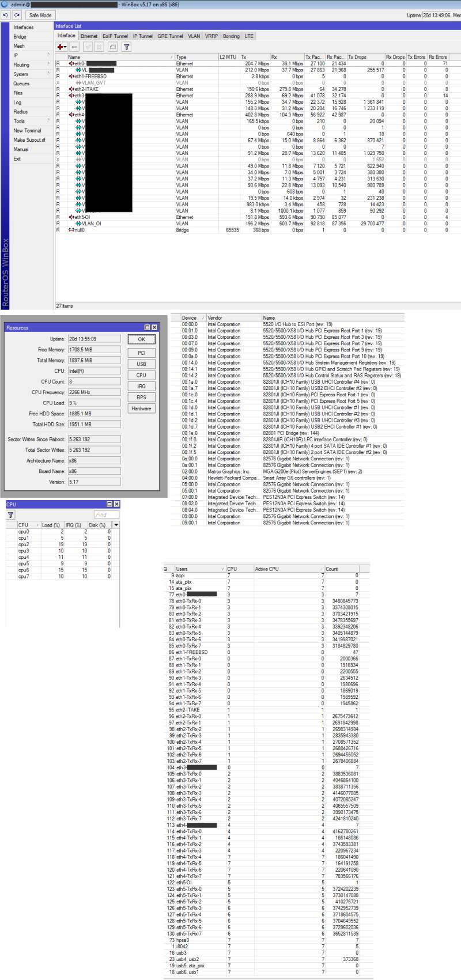Sort by the Tx Drops column header
Viewport: 461px width, 980px height.
pyautogui.click(x=366, y=57)
